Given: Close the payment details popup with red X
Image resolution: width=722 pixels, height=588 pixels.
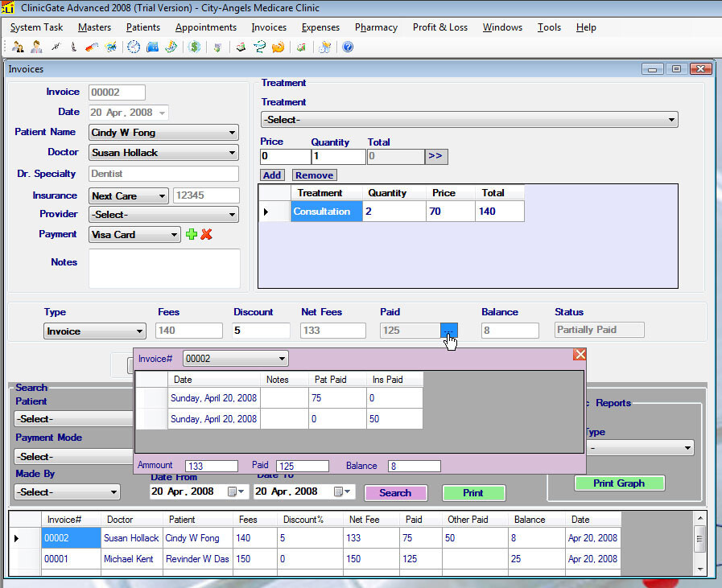Looking at the screenshot, I should click(580, 354).
